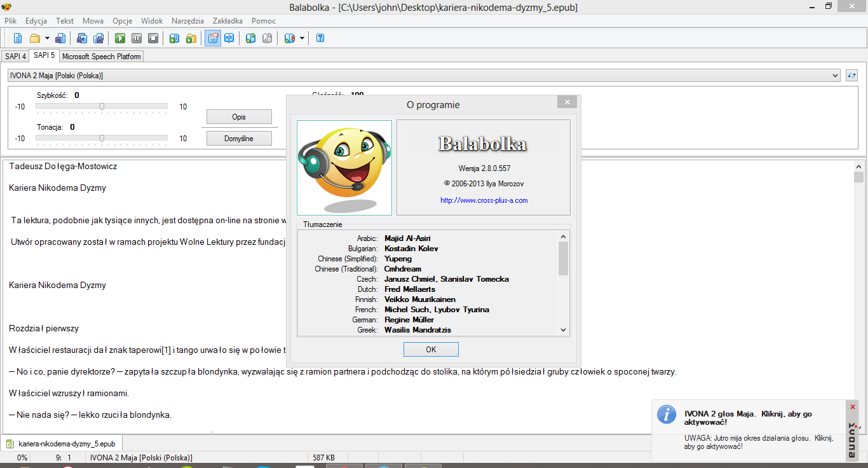Viewport: 868px width, 468px height.
Task: Click the Tonacja pitch slider thumb
Action: [102, 138]
